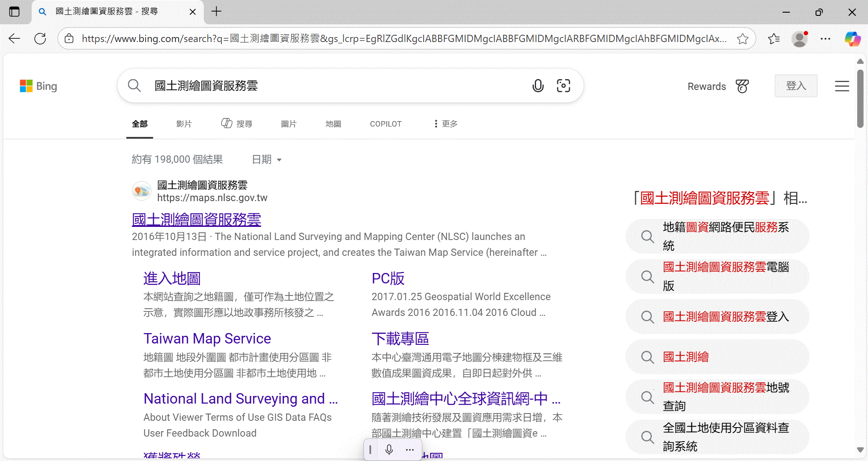The image size is (868, 461).
Task: Click the page vertical scrollbar
Action: 860,99
